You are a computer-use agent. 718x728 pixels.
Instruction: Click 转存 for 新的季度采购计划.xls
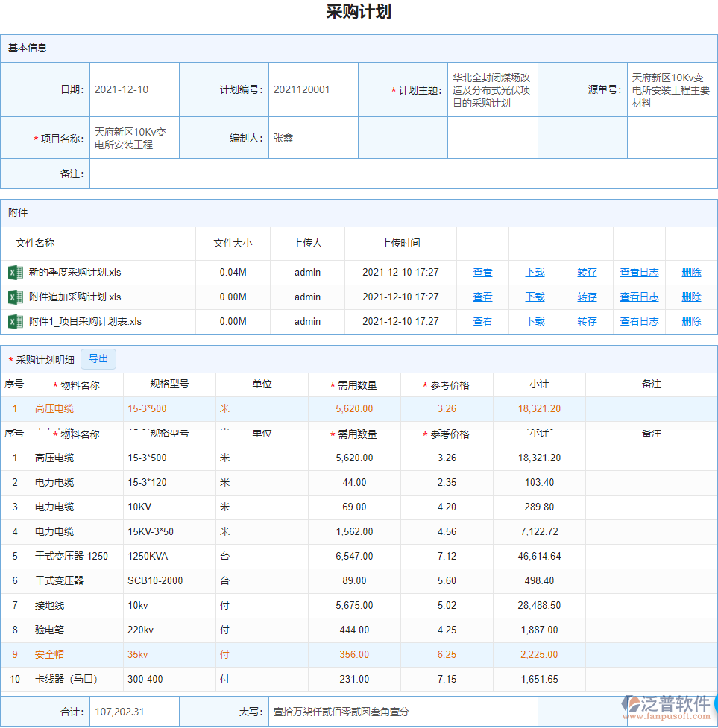(x=587, y=272)
